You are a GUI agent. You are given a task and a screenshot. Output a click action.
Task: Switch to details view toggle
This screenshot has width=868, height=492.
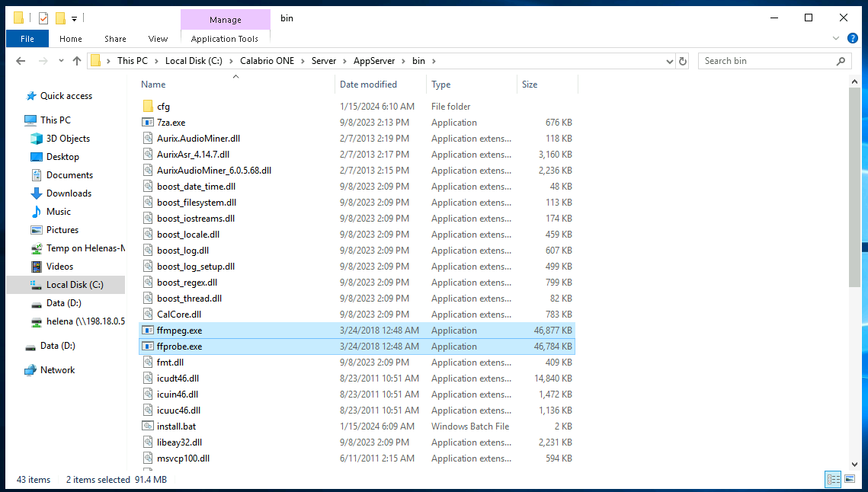pos(833,479)
